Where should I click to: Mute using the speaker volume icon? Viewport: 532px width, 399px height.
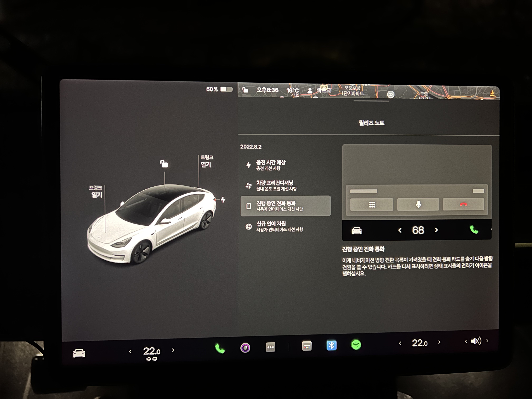(x=476, y=341)
